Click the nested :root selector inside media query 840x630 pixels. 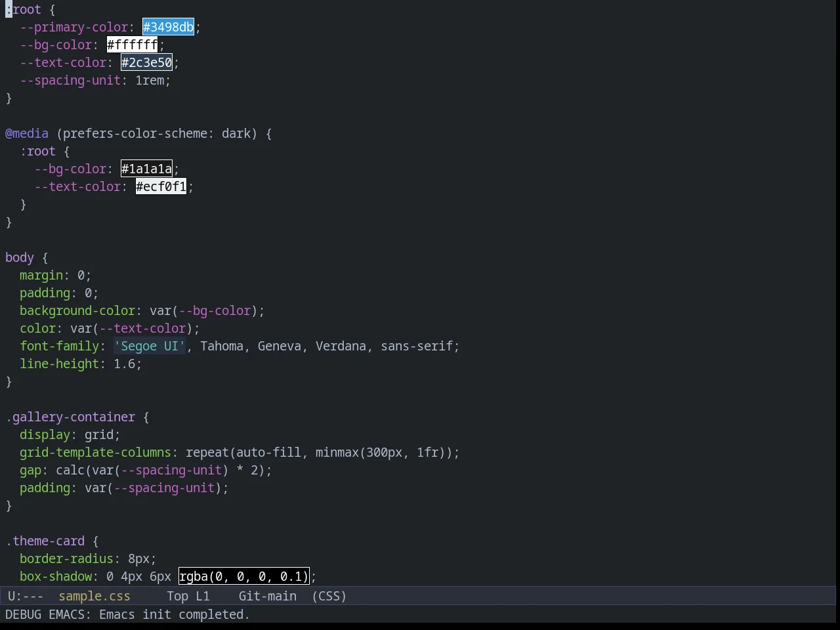click(37, 151)
